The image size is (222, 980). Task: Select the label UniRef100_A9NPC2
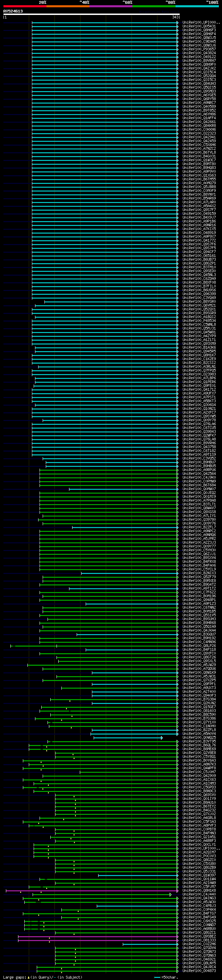click(x=199, y=531)
